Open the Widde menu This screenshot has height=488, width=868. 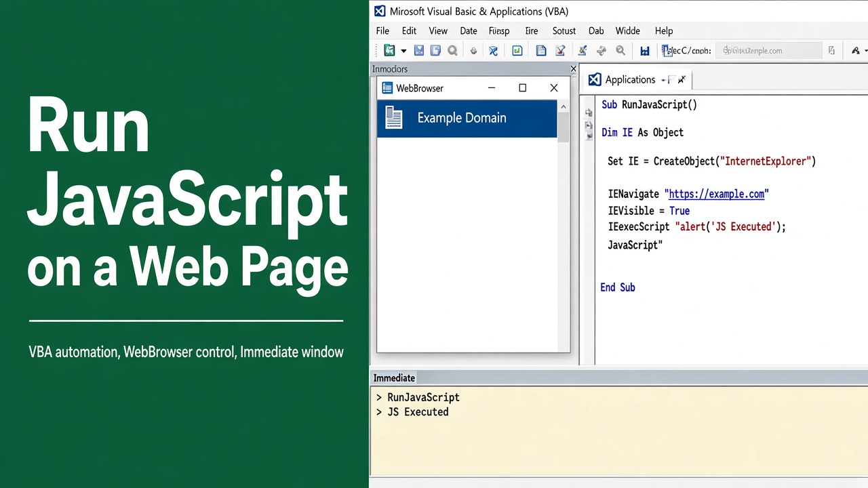tap(628, 30)
